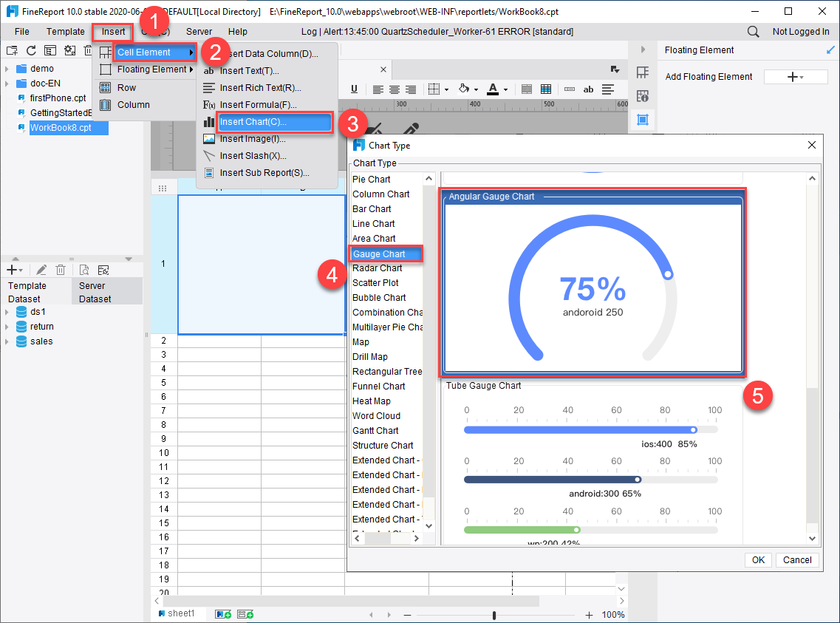Click the blue collapse arrow in Floating Element panel
Viewport: 840px width, 623px height.
point(830,50)
